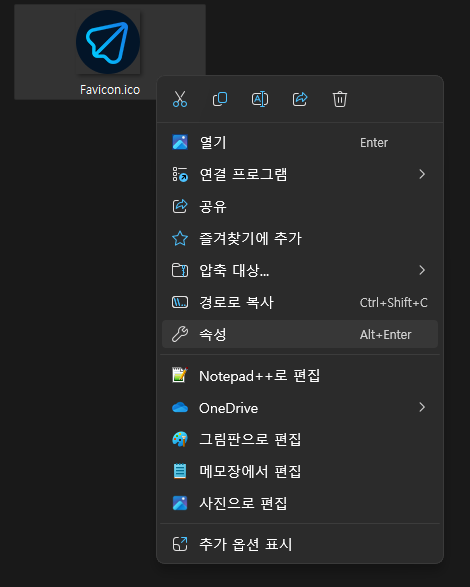Choose 경로로 복사 menu entry
470x587 pixels.
coord(300,302)
